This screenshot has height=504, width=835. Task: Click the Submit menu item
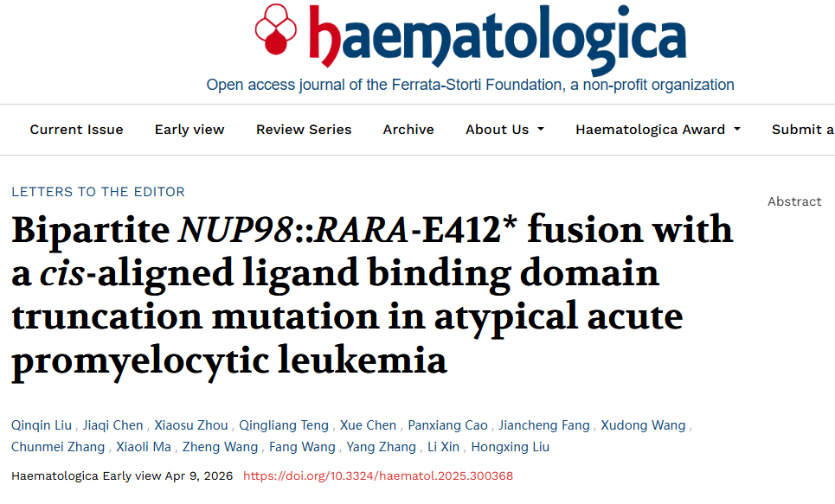click(x=802, y=130)
